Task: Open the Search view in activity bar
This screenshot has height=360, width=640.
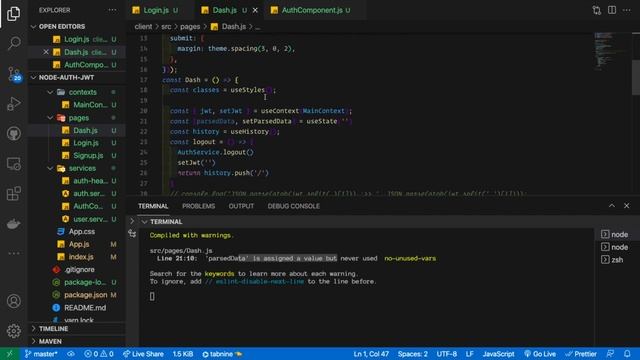Action: (x=13, y=43)
